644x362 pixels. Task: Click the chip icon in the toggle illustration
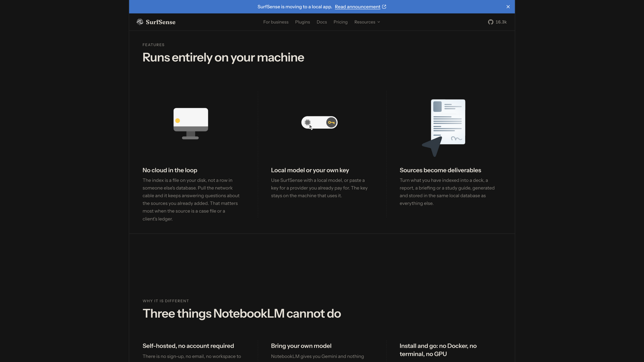coord(308,122)
